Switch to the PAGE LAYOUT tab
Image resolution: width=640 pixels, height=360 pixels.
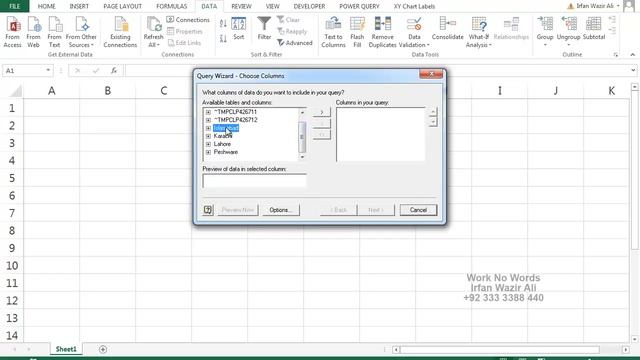tap(122, 6)
